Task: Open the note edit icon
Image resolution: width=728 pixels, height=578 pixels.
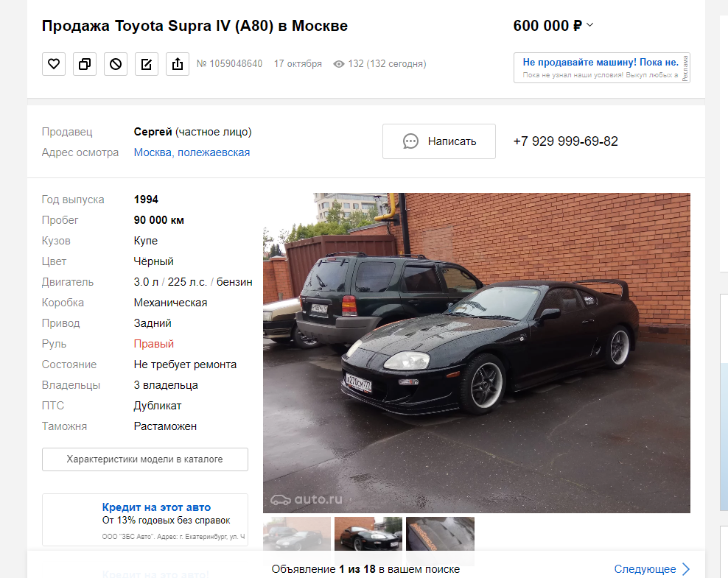Action: click(x=146, y=64)
